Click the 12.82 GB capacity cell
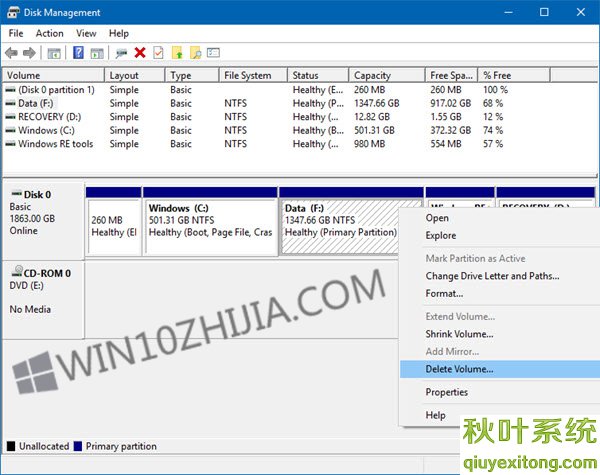 (372, 117)
